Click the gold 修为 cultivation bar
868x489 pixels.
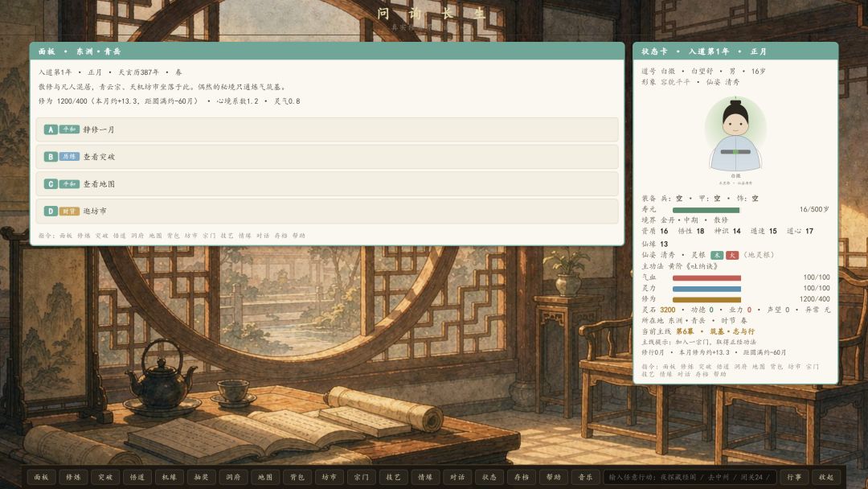click(706, 300)
